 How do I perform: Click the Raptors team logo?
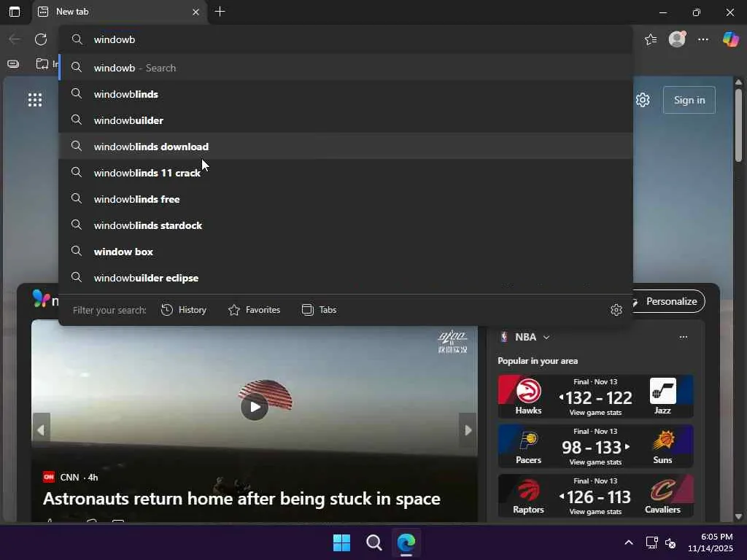528,490
